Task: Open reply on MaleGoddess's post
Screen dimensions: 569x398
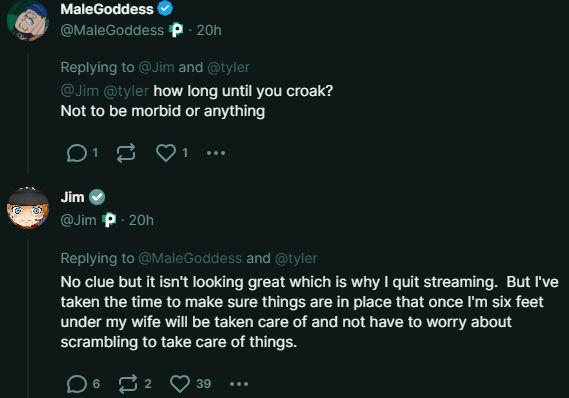Action: [x=77, y=153]
